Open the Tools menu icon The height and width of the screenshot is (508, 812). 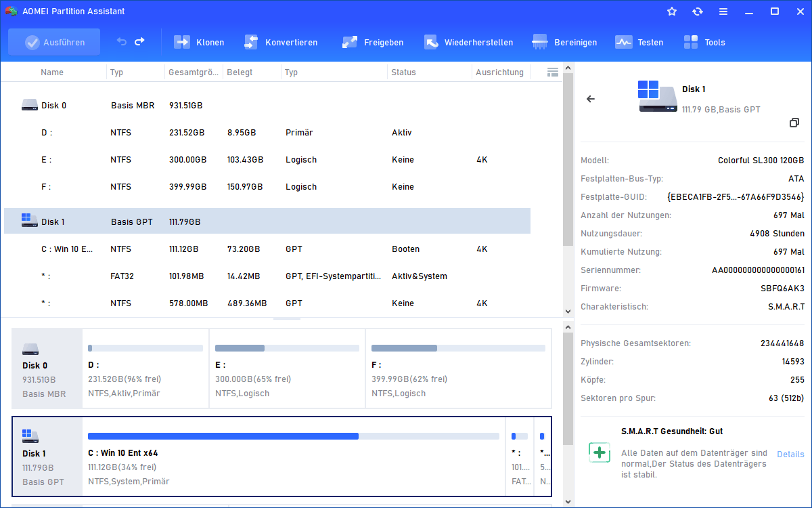691,42
